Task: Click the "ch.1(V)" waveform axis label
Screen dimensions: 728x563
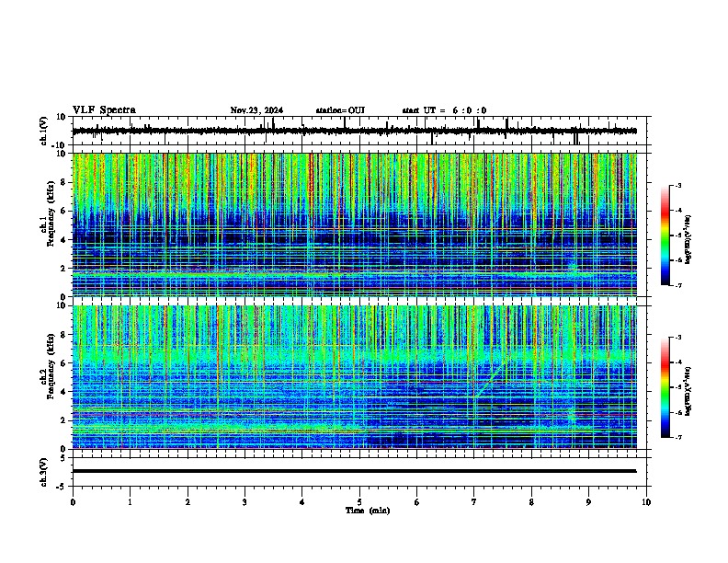Action: coord(44,131)
